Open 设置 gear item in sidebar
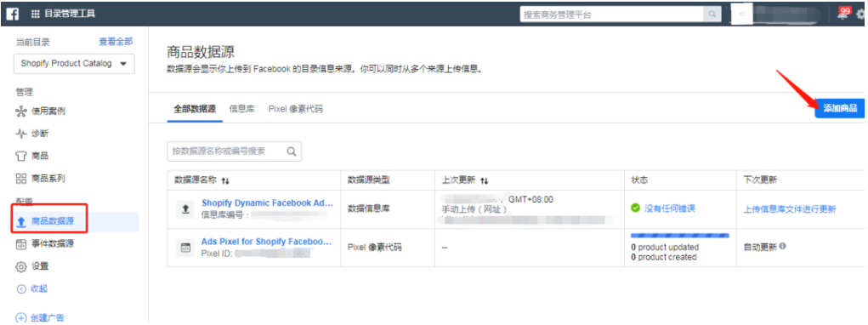Viewport: 868px width, 325px height. pyautogui.click(x=32, y=266)
